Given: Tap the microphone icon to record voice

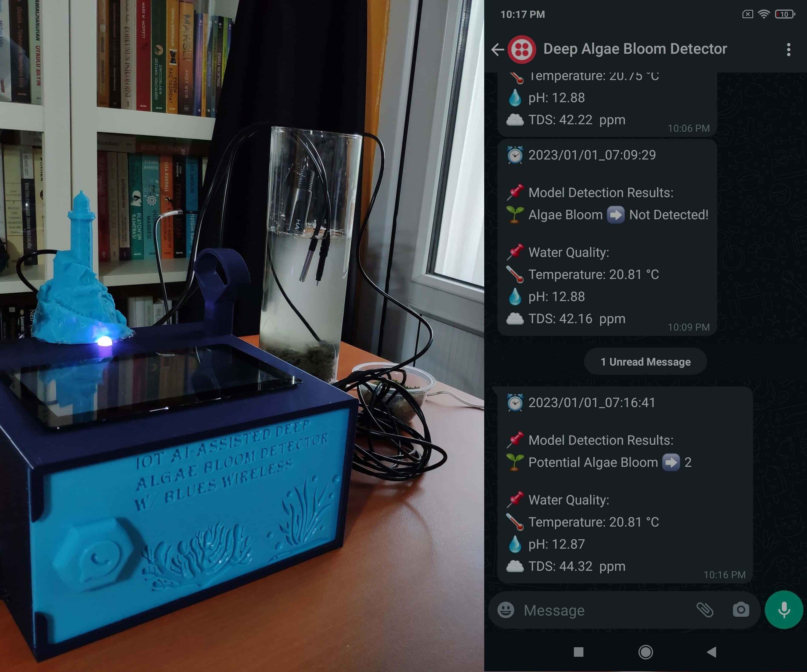Looking at the screenshot, I should 784,610.
